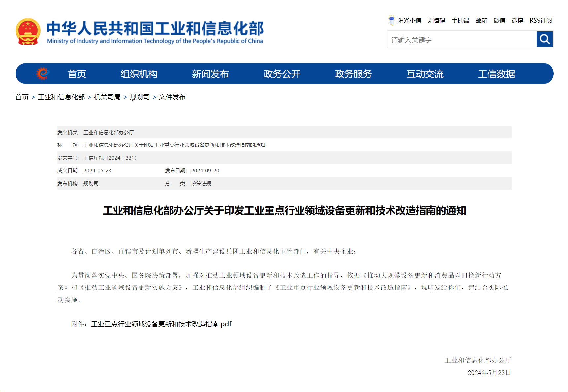Click the 标题 row title text
This screenshot has width=568, height=392.
click(x=174, y=145)
